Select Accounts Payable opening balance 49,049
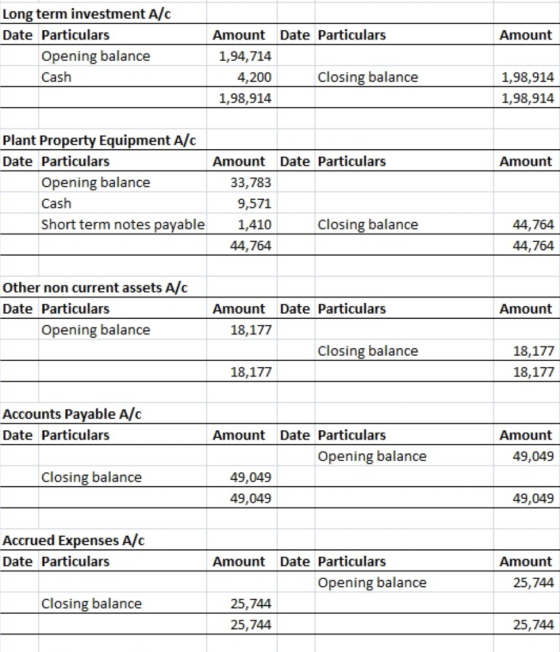The width and height of the screenshot is (560, 652). tap(533, 456)
